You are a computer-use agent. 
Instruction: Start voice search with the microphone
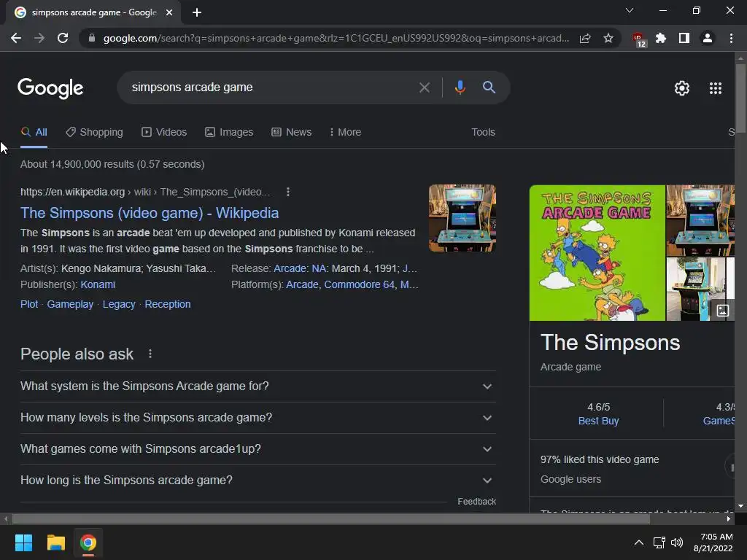point(460,87)
